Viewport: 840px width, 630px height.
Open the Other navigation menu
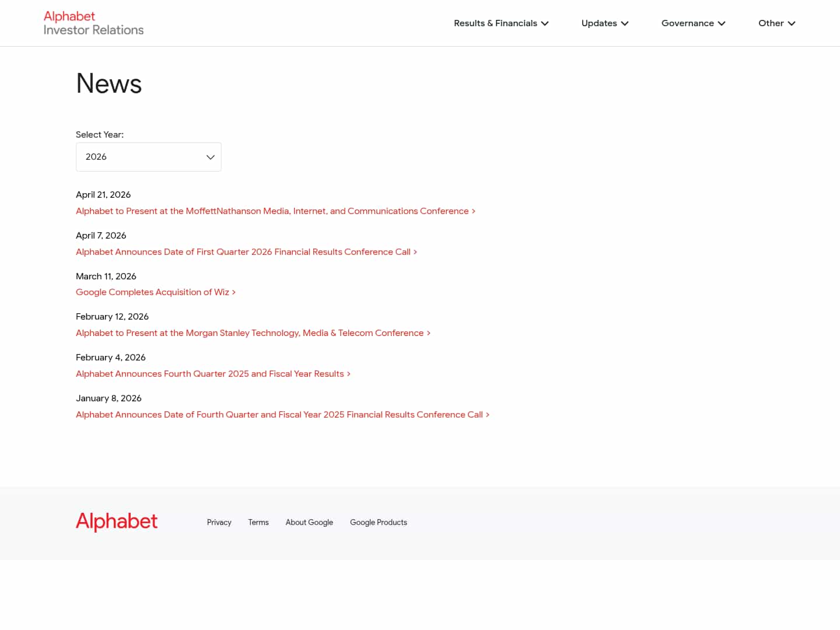pos(776,23)
